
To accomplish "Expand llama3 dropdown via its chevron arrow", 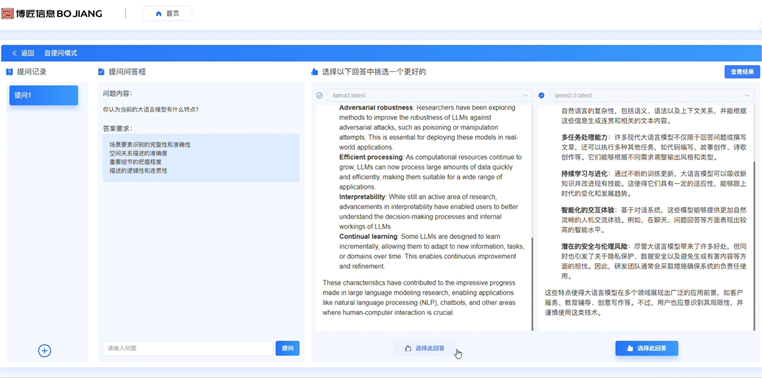I will click(x=525, y=96).
